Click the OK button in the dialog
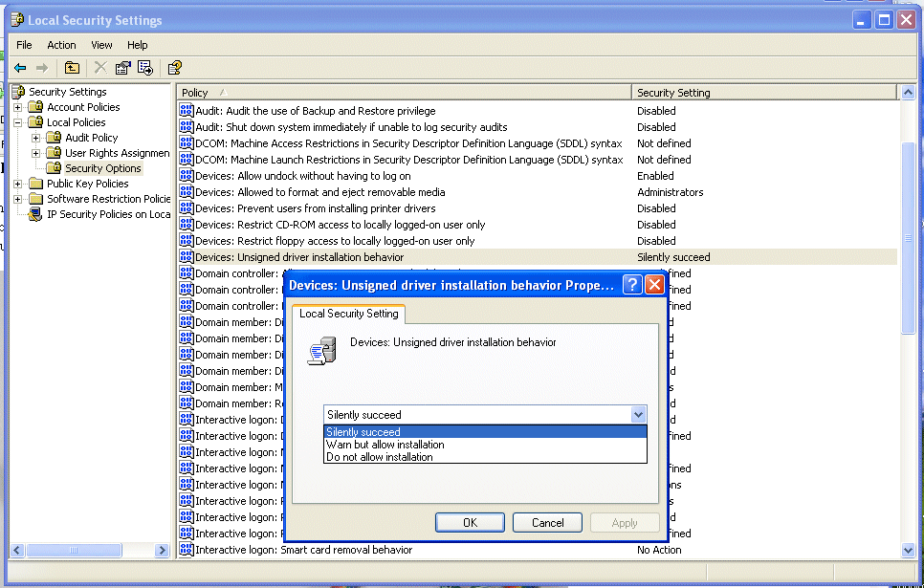Image resolution: width=924 pixels, height=588 pixels. pos(470,522)
